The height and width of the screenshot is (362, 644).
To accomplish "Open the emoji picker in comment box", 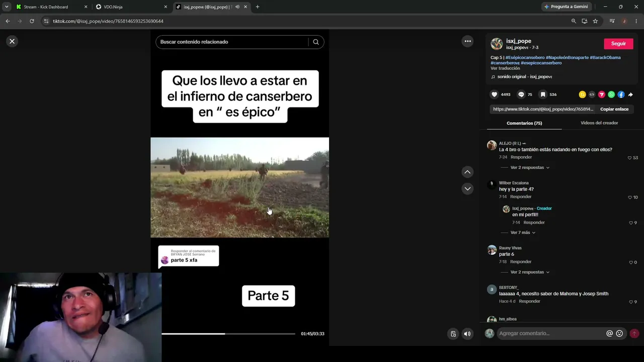I will coord(619,333).
